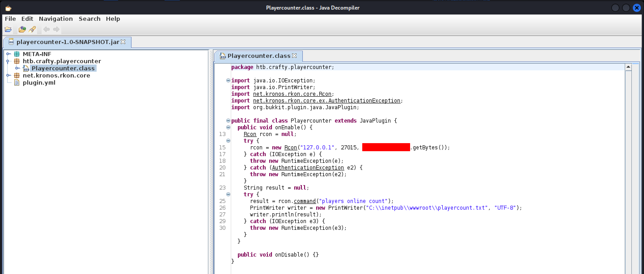Click the Search toolbar icon
This screenshot has width=644, height=274.
click(32, 29)
